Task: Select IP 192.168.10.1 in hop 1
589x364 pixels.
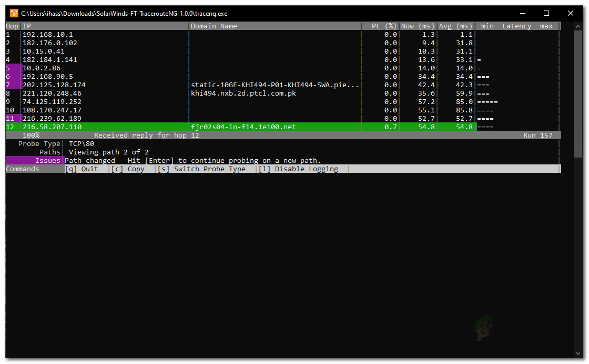Action: [48, 35]
